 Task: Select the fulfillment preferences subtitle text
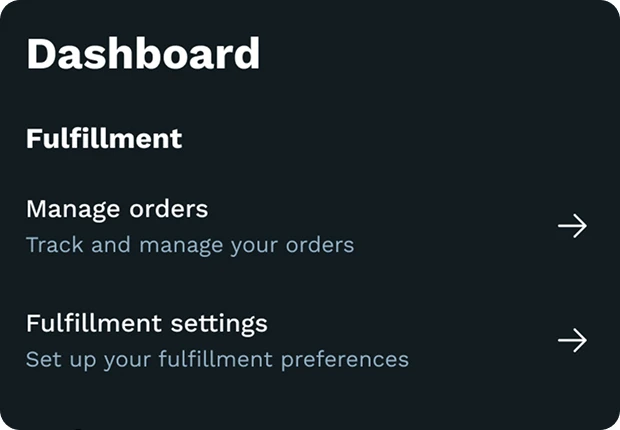click(x=217, y=359)
